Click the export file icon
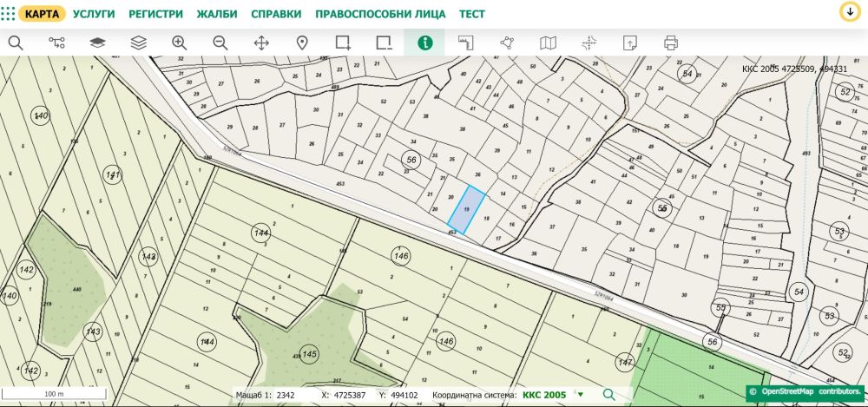 coord(629,43)
